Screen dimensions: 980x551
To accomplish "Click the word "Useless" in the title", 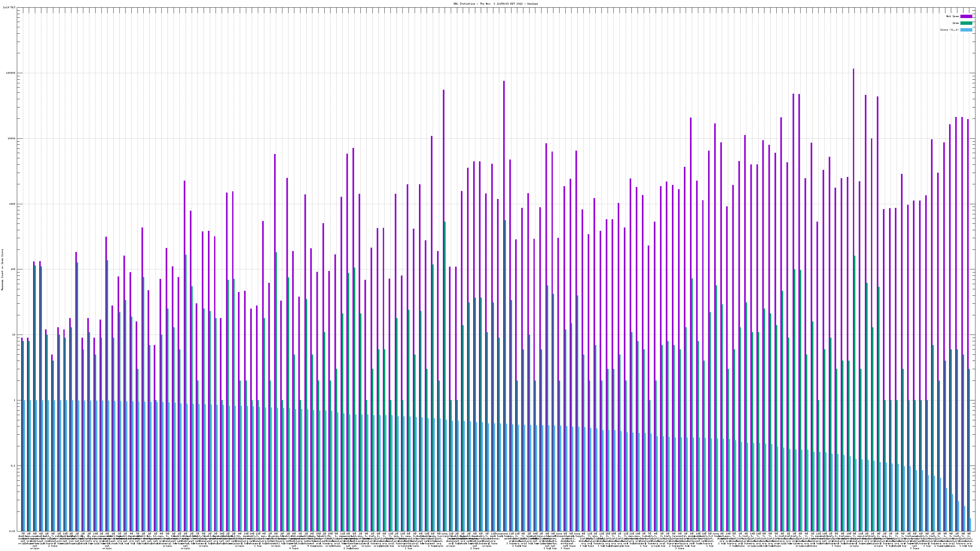I will coord(532,4).
